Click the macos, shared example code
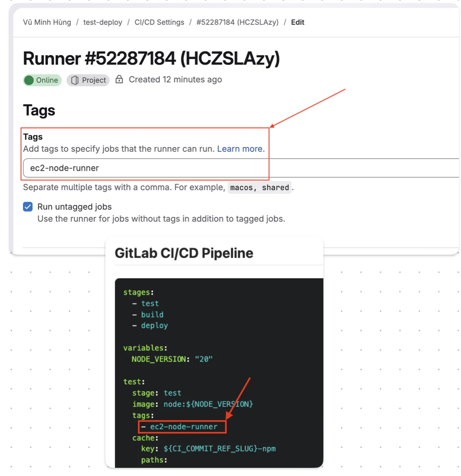Image resolution: width=461 pixels, height=476 pixels. tap(260, 188)
